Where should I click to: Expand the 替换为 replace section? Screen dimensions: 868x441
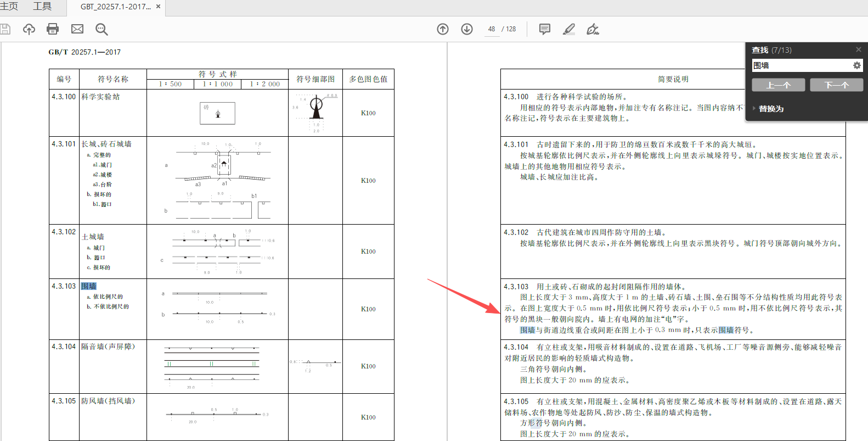pos(768,109)
